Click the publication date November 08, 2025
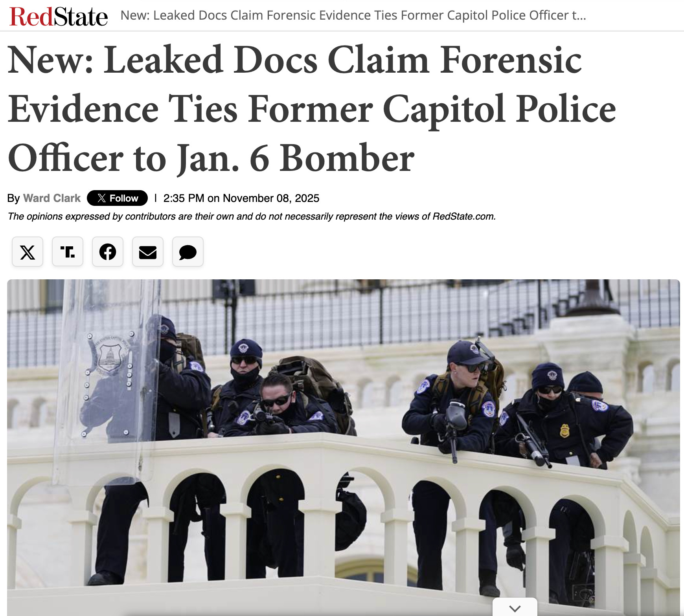The image size is (684, 616). pyautogui.click(x=271, y=198)
